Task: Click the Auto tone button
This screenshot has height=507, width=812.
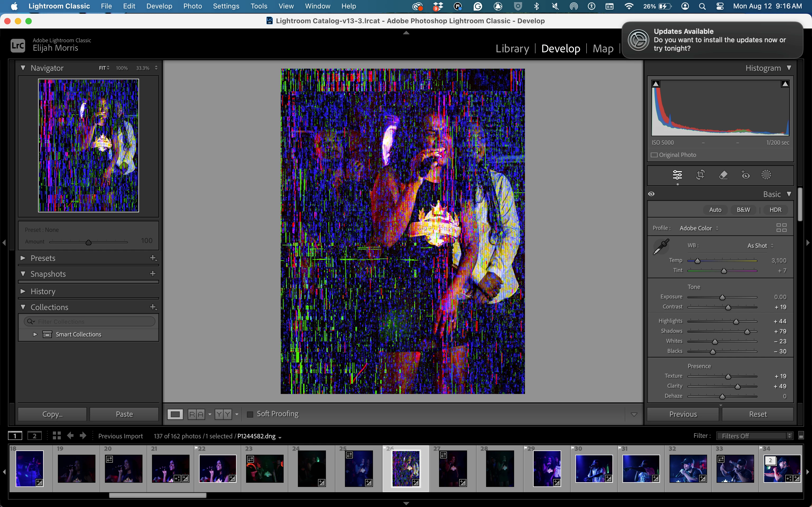Action: 715,210
